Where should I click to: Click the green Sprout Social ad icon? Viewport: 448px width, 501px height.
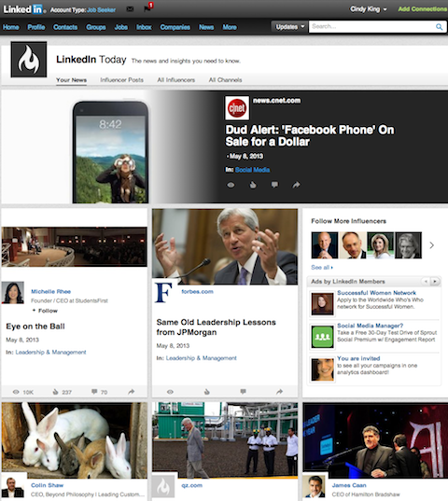tap(322, 337)
